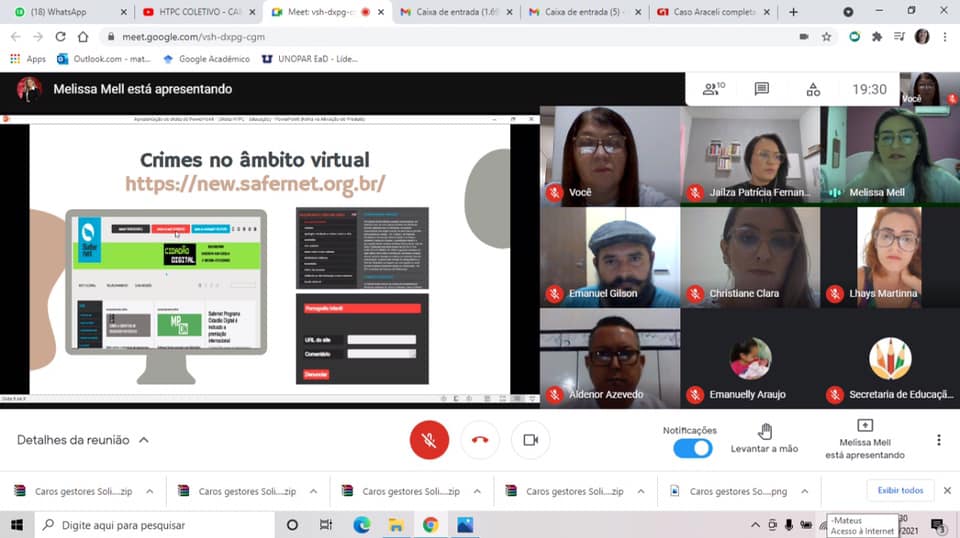The image size is (960, 538).
Task: Switch to the HTPC COLETIVO tab
Action: point(193,12)
